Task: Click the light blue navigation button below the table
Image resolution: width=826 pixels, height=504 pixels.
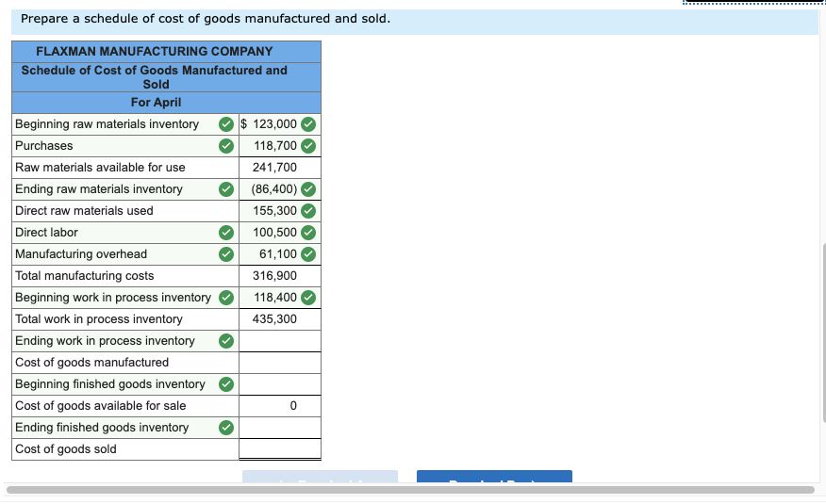Action: click(x=320, y=476)
